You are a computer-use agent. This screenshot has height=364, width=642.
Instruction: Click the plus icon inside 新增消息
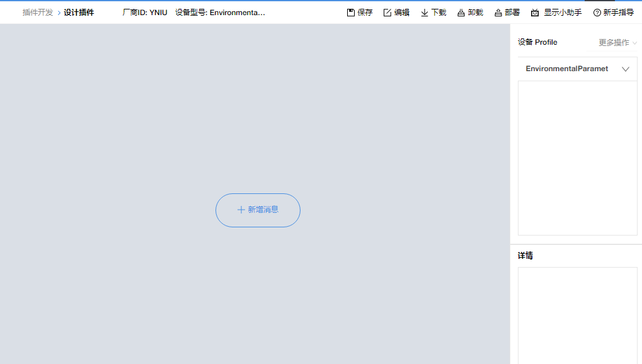click(x=241, y=210)
